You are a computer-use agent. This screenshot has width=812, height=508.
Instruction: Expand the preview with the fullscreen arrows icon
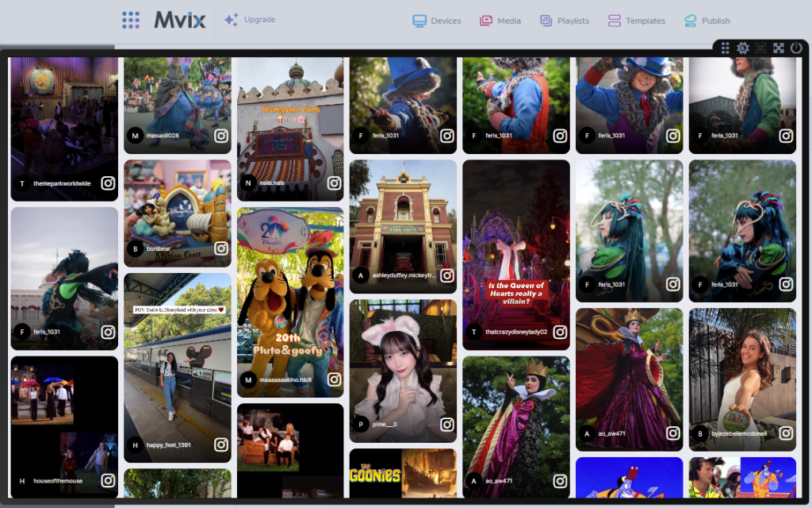(x=779, y=48)
